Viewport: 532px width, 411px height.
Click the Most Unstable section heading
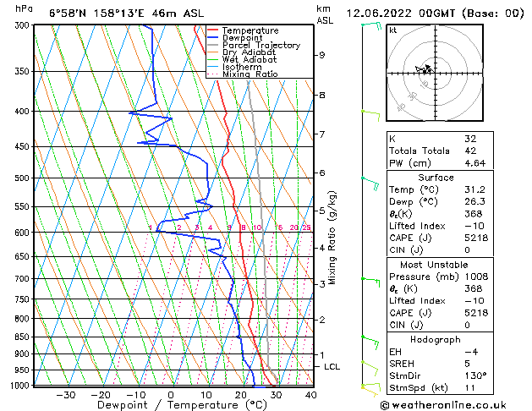434,265
